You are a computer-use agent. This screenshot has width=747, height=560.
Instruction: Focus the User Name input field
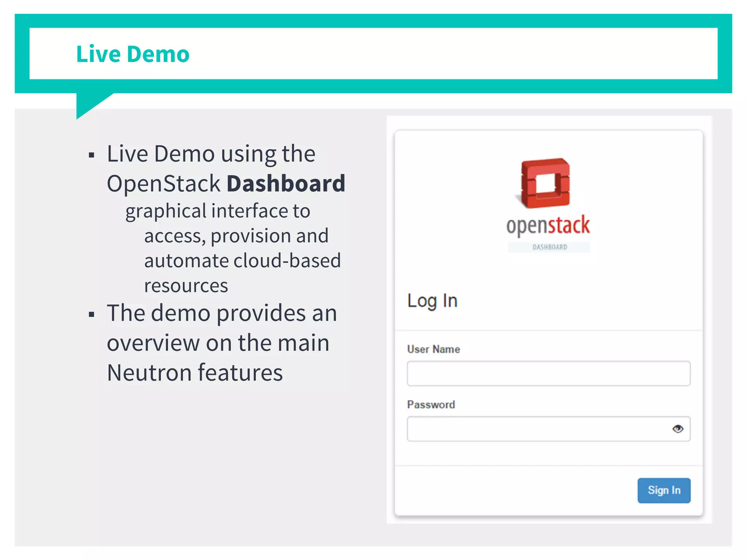[549, 373]
